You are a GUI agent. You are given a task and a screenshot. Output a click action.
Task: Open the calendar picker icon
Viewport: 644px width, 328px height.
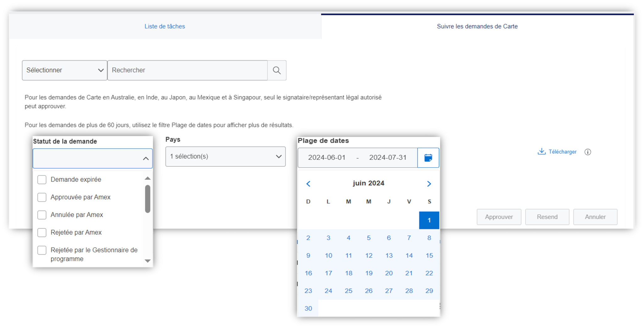coord(428,158)
